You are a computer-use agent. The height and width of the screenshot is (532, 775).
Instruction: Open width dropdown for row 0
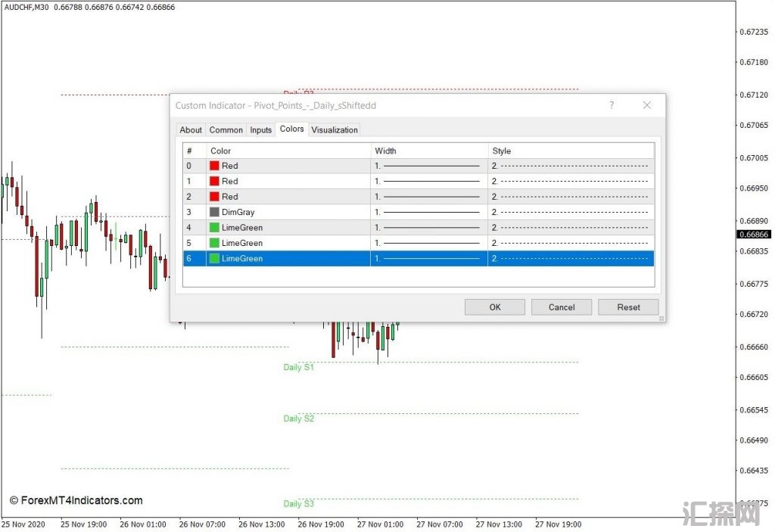click(429, 166)
